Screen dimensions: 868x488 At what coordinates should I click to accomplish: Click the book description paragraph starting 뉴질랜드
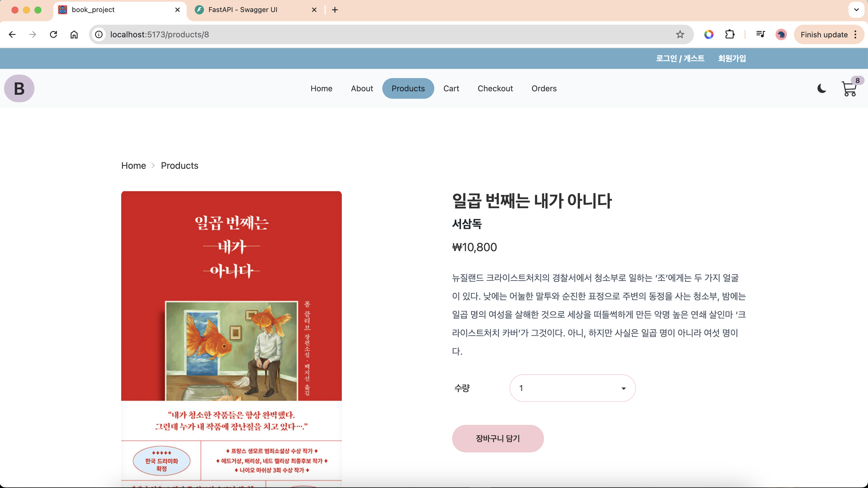coord(599,314)
